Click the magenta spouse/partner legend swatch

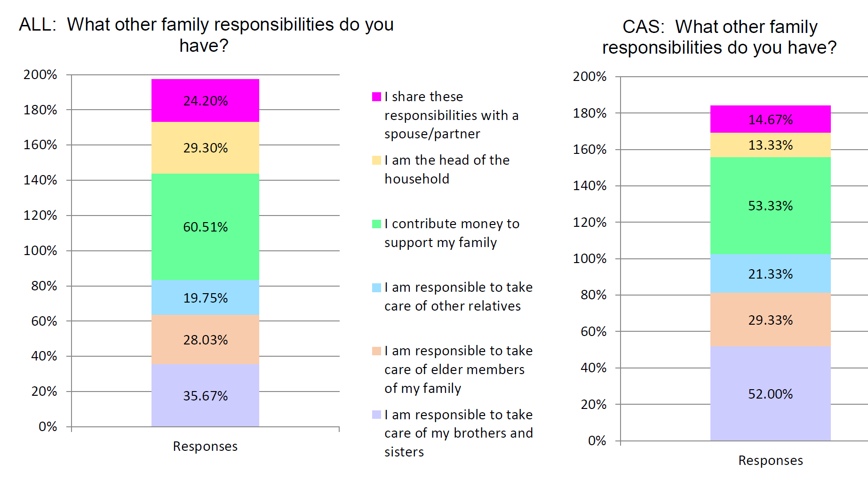(376, 97)
